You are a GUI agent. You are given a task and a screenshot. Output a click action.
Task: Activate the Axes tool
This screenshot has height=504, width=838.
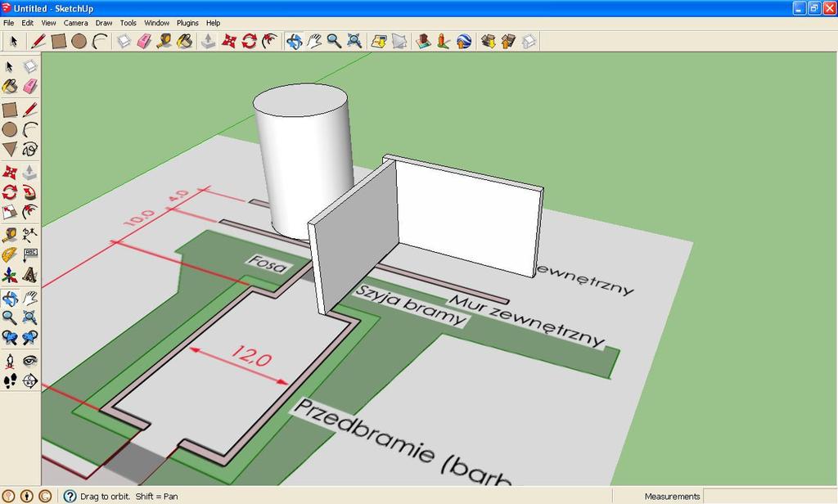point(10,275)
